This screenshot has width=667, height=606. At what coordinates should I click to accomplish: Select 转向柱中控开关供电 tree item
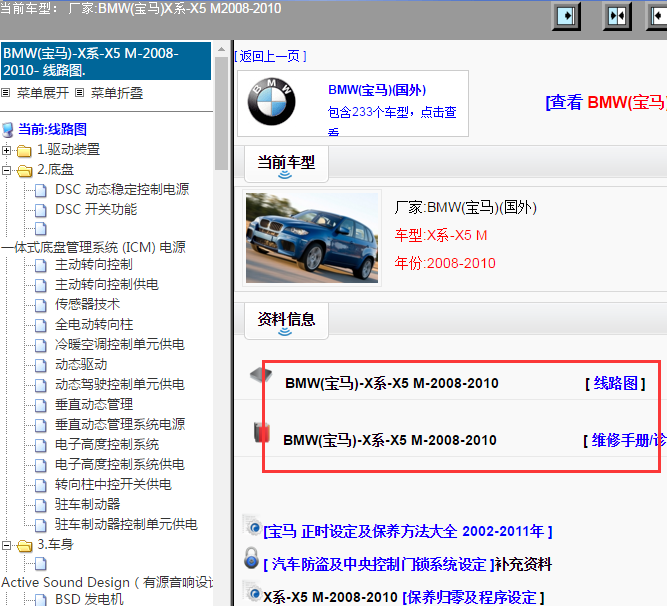coord(113,485)
